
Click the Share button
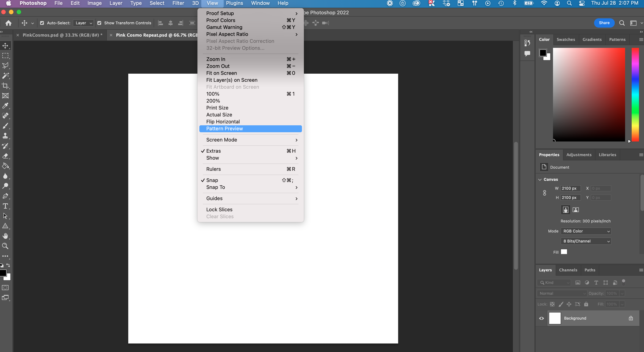coord(604,23)
